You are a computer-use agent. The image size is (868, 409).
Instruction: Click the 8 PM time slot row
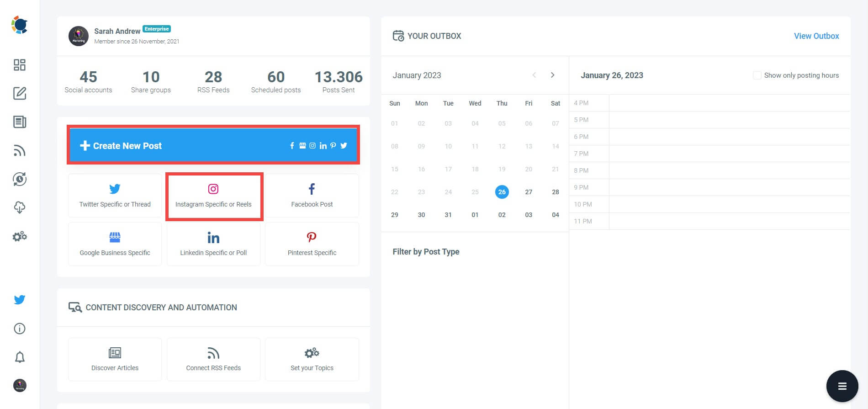[709, 170]
